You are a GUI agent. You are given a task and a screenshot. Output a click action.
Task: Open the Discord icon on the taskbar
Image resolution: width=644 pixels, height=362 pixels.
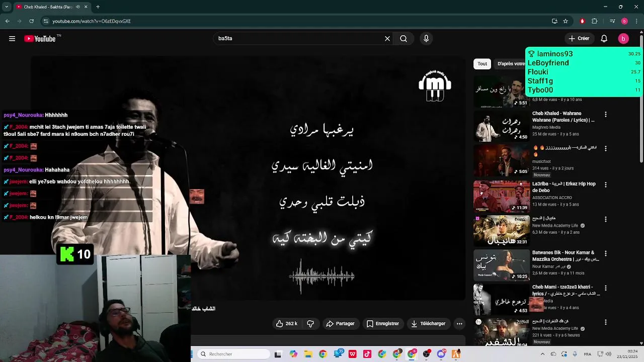(x=441, y=354)
